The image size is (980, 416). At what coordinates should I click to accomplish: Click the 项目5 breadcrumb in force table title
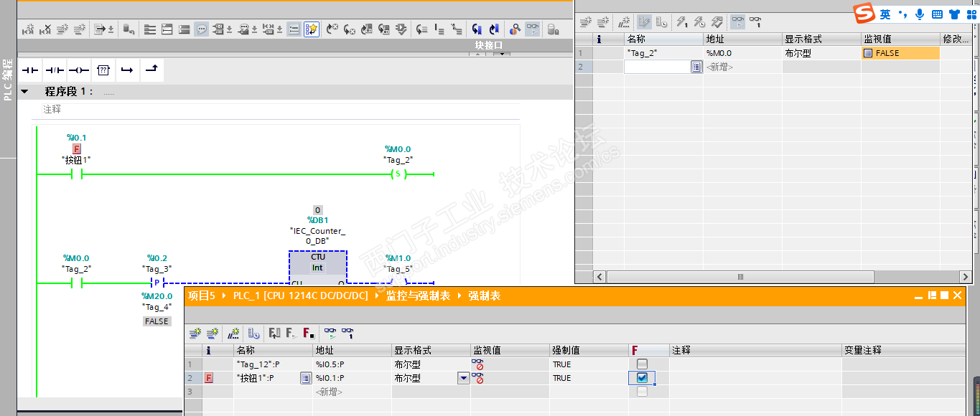(202, 296)
